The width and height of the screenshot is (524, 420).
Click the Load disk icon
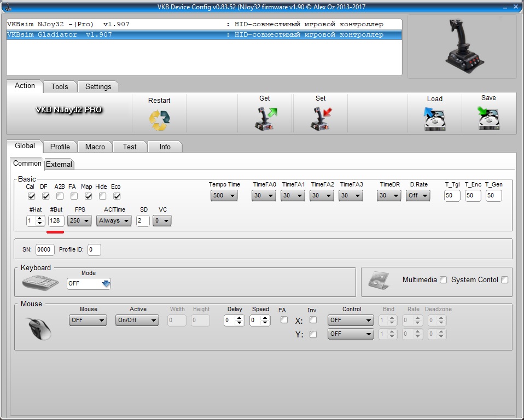435,119
